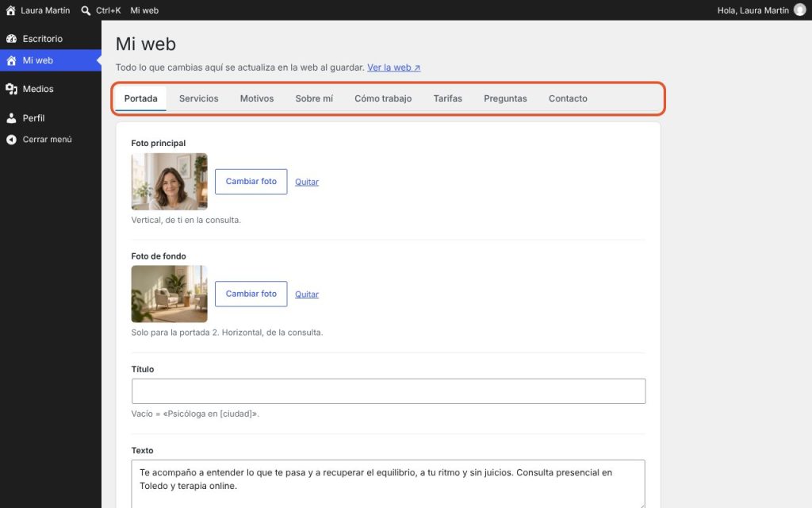Click the user avatar in the top right
The width and height of the screenshot is (812, 508).
click(800, 10)
